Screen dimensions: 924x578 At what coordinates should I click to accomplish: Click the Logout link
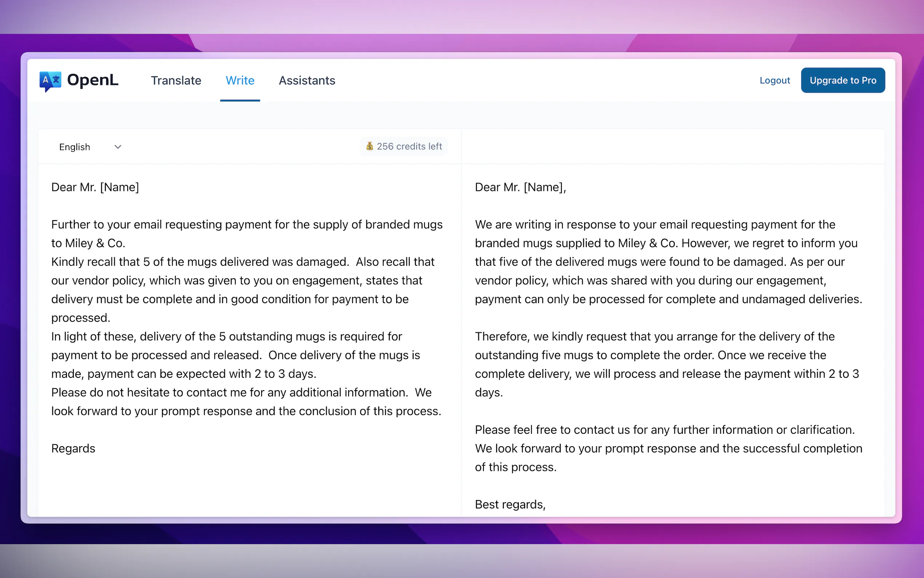click(x=774, y=80)
